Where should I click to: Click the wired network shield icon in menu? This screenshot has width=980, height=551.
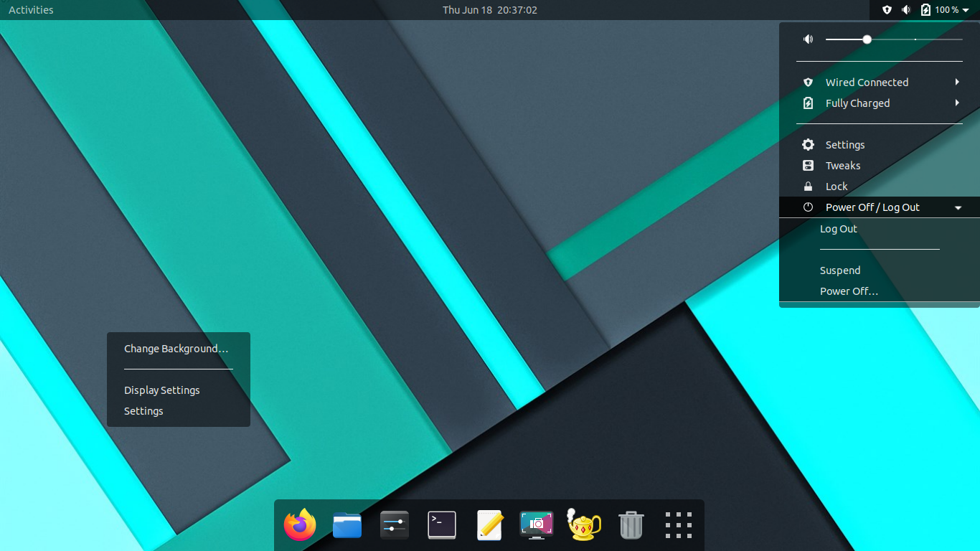coord(809,83)
